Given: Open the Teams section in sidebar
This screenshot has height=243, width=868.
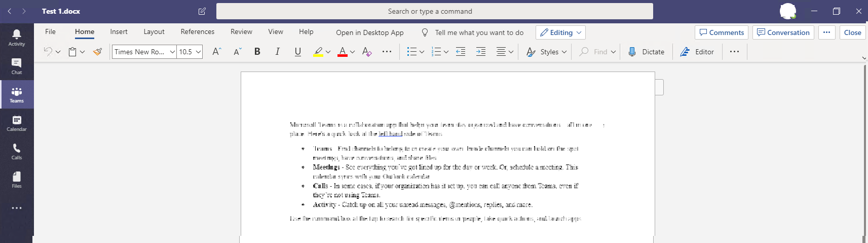Looking at the screenshot, I should (17, 94).
